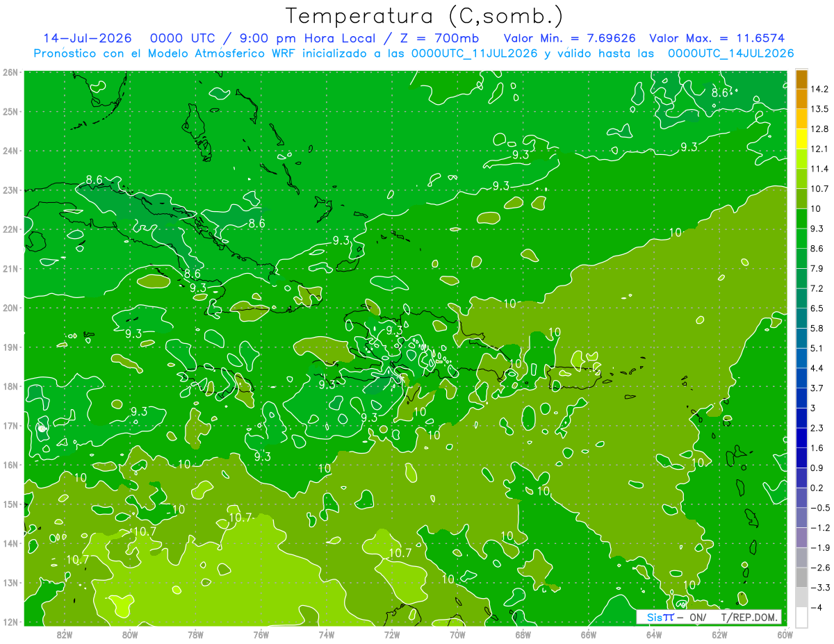Select the "-3.3" color scale label
The height and width of the screenshot is (644, 834).
click(x=819, y=588)
